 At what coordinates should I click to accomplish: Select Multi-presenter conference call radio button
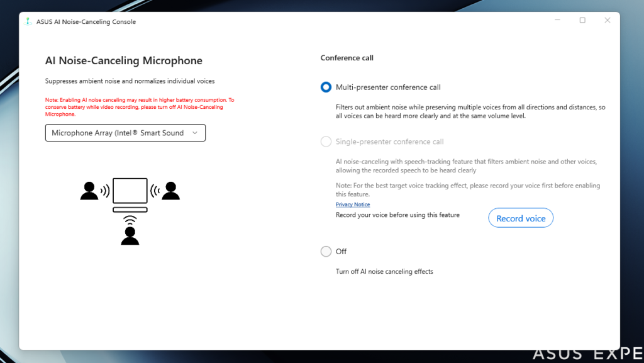point(326,87)
